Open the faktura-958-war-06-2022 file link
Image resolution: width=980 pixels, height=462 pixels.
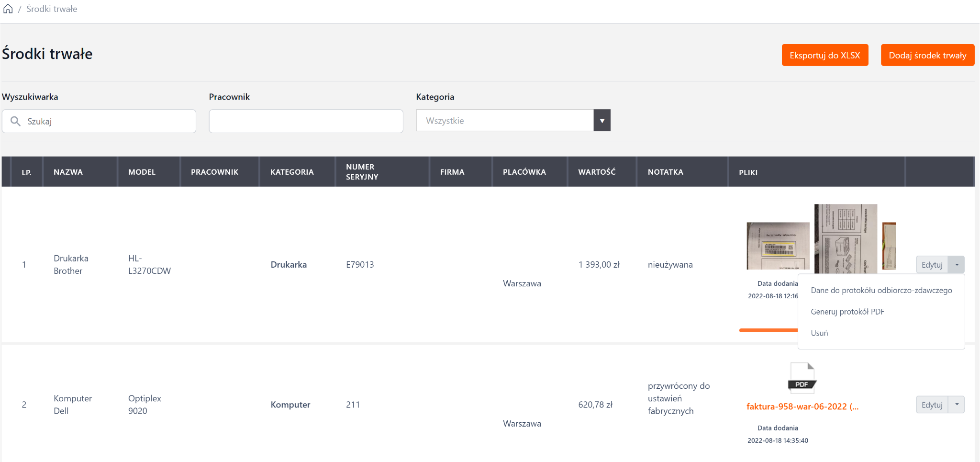[802, 406]
